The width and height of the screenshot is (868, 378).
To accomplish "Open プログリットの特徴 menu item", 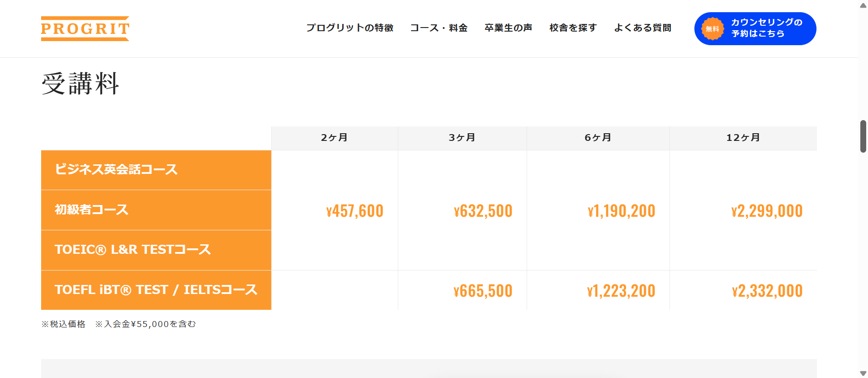I will 349,28.
